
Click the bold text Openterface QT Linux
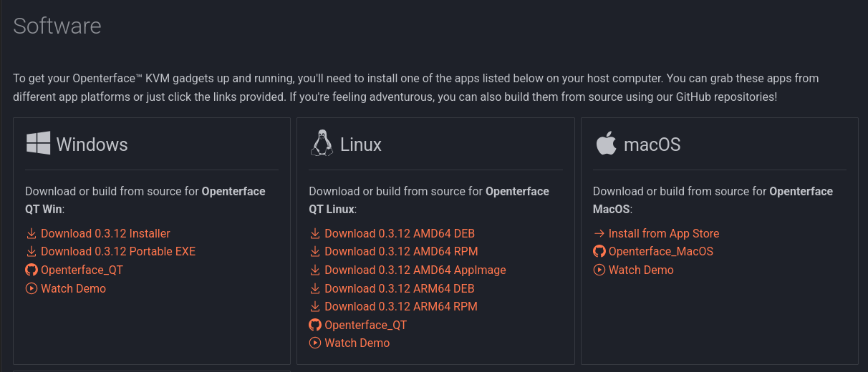click(429, 200)
